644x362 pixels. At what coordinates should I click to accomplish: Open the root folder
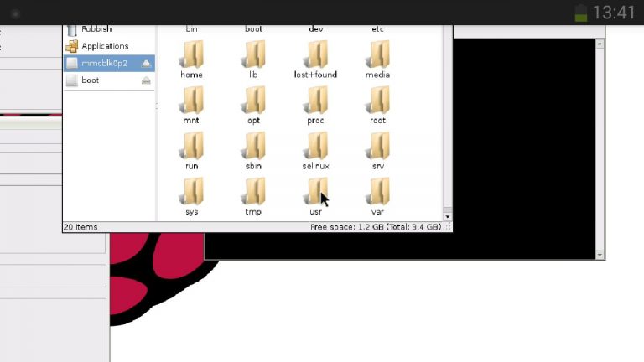point(378,105)
